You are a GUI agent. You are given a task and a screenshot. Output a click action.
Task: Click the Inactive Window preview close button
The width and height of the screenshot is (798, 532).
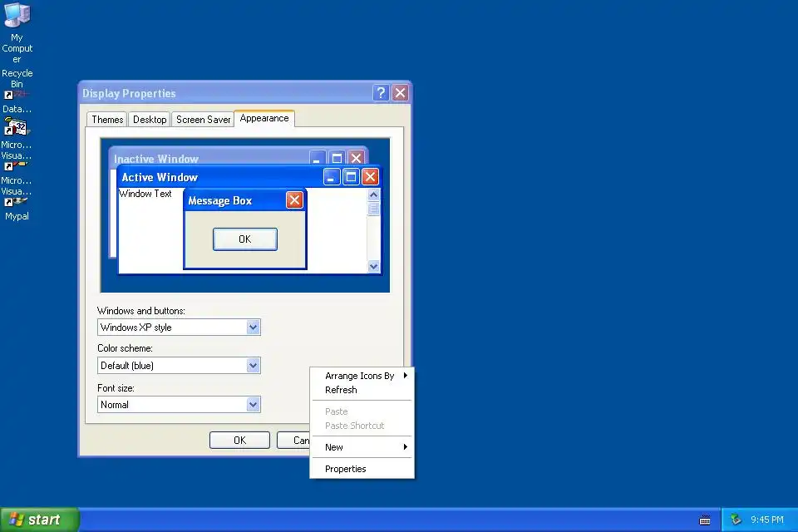pyautogui.click(x=357, y=158)
